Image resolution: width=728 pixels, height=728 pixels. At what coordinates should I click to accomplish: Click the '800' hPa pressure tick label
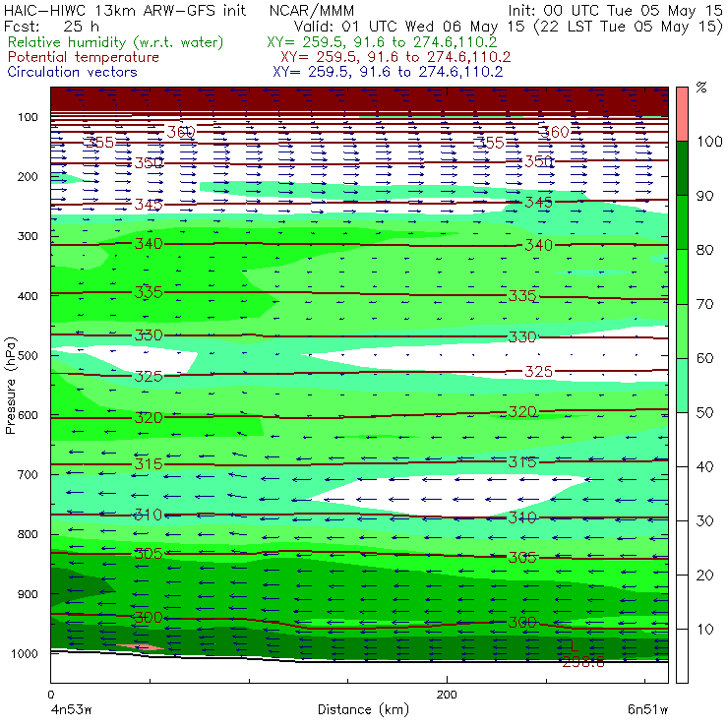[x=28, y=534]
